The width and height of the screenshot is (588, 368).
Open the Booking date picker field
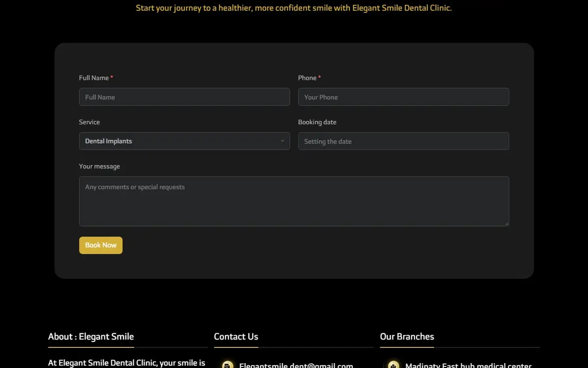click(403, 141)
